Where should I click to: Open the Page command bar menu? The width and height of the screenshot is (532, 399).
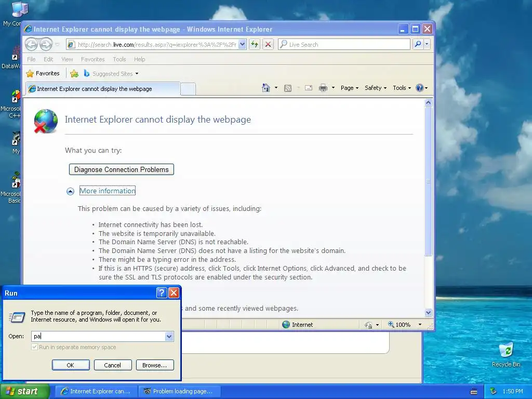(x=350, y=88)
